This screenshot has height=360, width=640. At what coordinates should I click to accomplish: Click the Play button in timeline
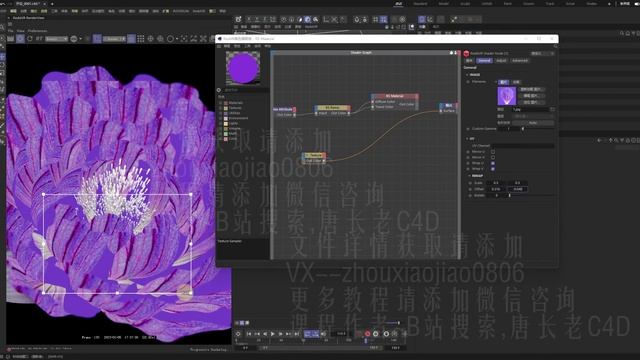(273, 334)
